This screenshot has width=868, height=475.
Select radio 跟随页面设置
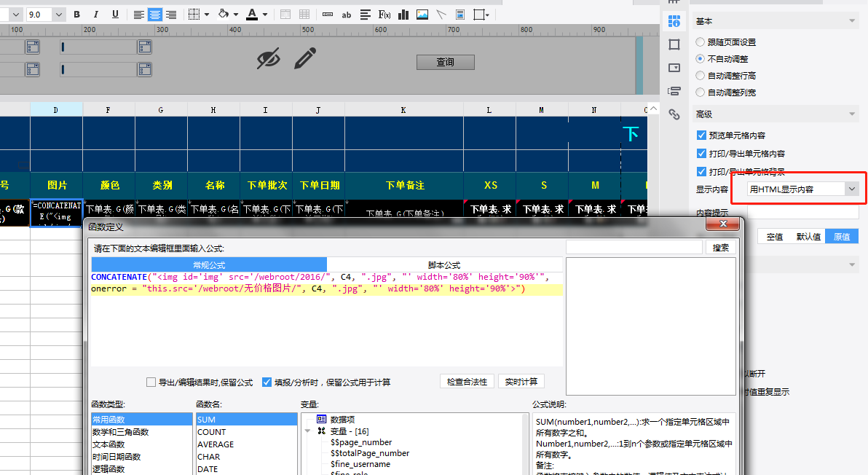pyautogui.click(x=701, y=42)
